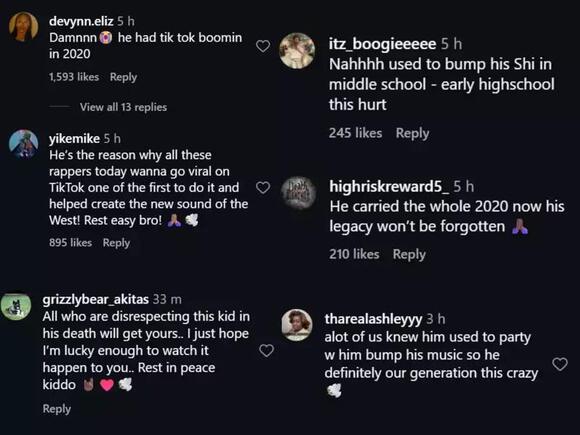The image size is (580, 435).
Task: Reply to itz_boogieeeee's comment
Action: click(x=412, y=133)
